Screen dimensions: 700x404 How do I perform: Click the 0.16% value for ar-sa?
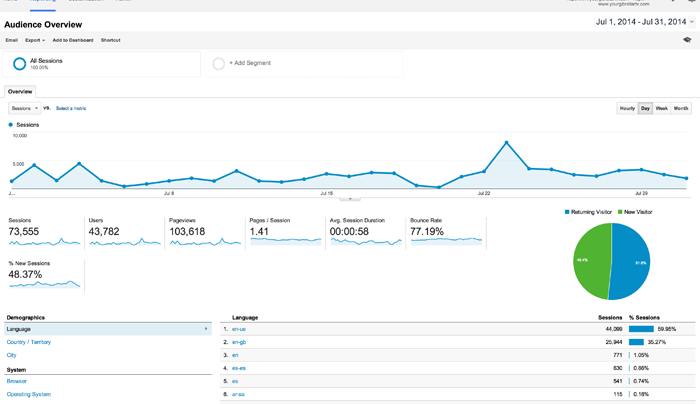[x=641, y=394]
